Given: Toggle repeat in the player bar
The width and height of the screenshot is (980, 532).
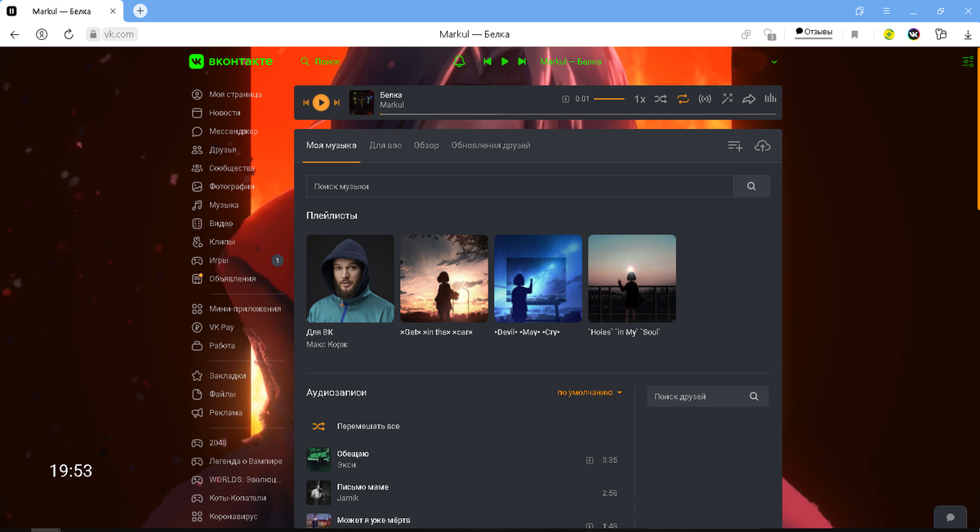Looking at the screenshot, I should click(683, 99).
